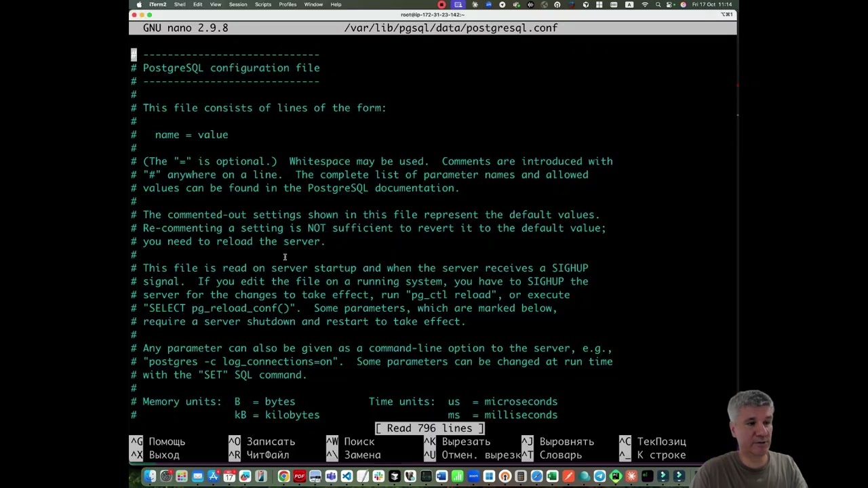Open Control Center in menu bar
868x488 pixels.
pos(669,4)
